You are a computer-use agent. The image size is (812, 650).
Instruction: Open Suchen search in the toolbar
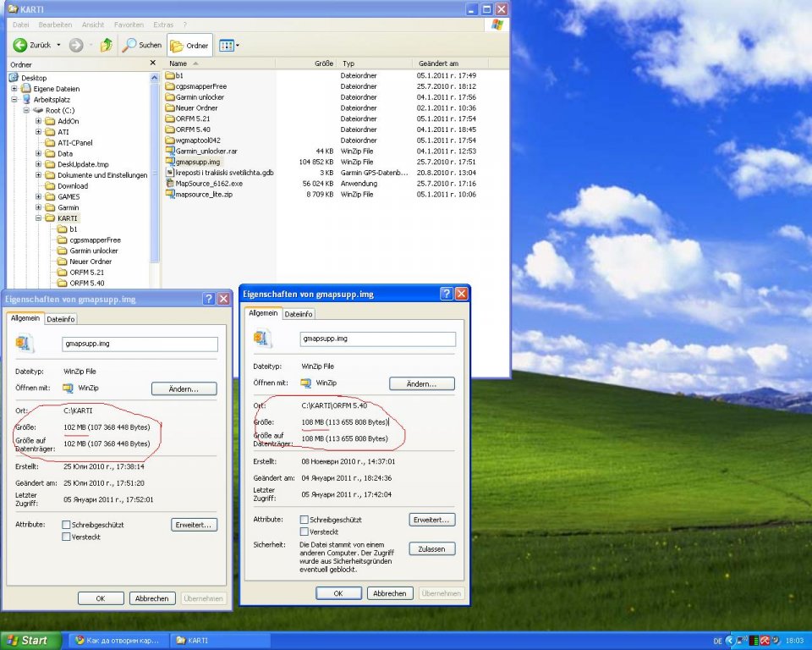coord(141,45)
